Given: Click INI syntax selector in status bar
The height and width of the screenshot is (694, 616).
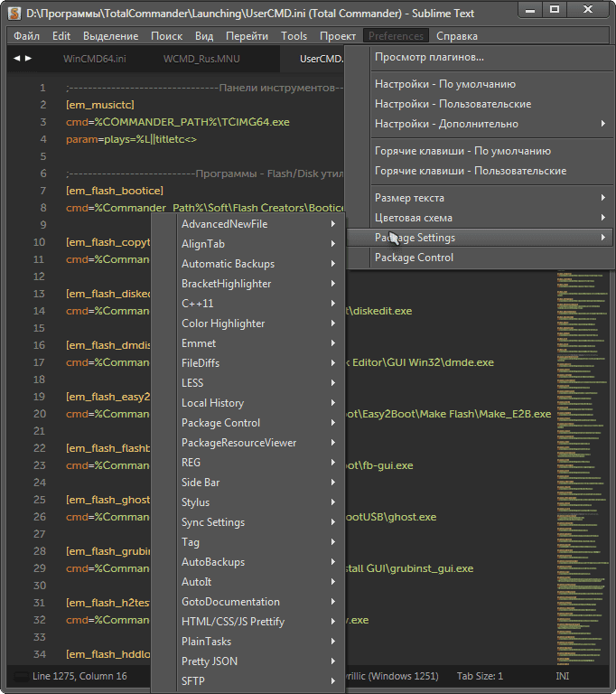Looking at the screenshot, I should (563, 676).
